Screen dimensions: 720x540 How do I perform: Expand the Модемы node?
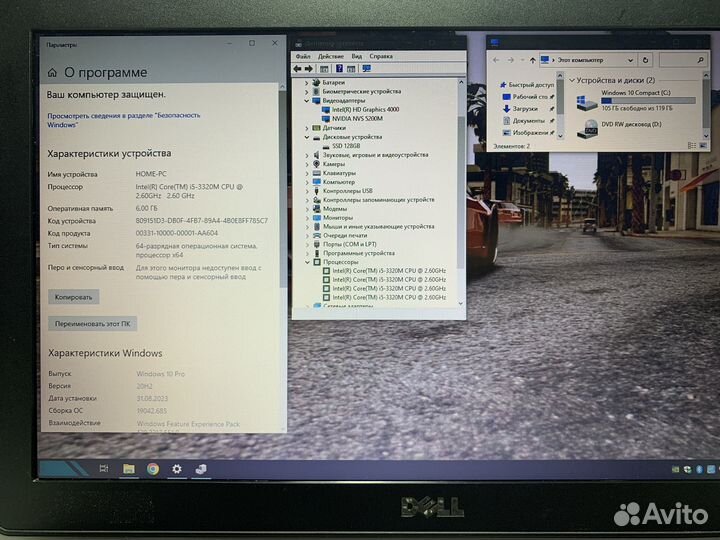(x=307, y=208)
